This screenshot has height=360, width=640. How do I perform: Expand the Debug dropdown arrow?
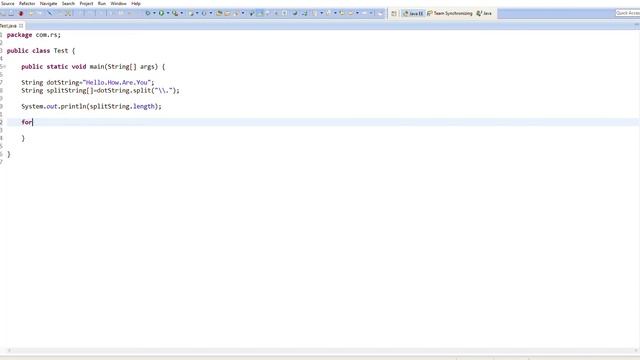154,13
